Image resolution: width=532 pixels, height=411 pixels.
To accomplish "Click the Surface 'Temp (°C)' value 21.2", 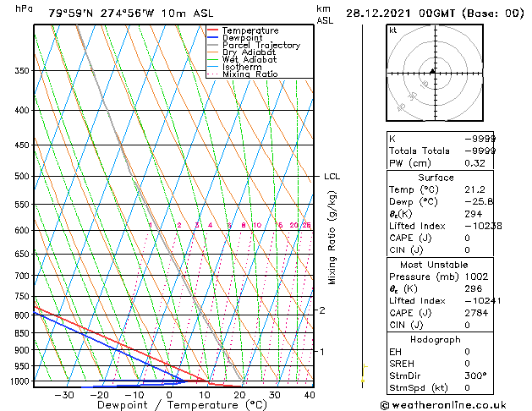I will pyautogui.click(x=474, y=189).
